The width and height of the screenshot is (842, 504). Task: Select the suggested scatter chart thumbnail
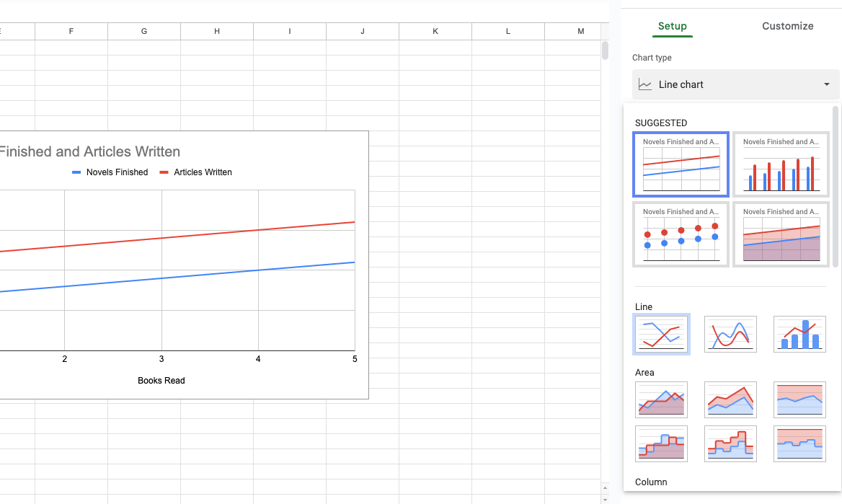(x=680, y=234)
